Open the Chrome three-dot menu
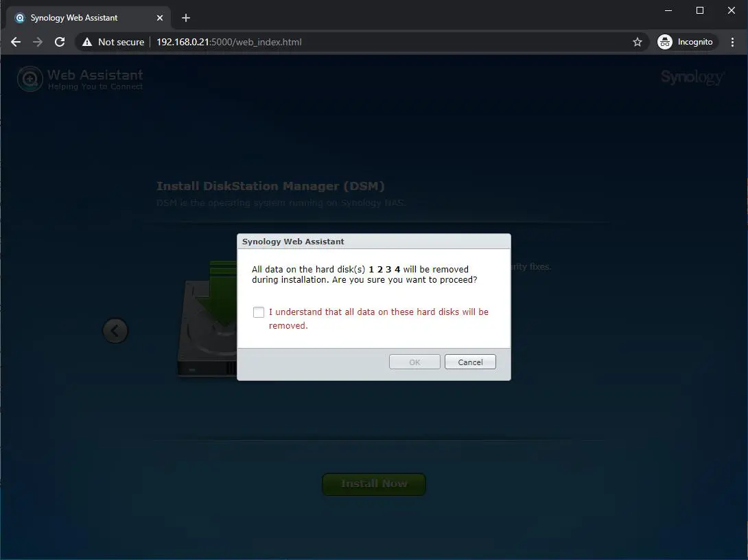This screenshot has width=748, height=560. [x=732, y=42]
